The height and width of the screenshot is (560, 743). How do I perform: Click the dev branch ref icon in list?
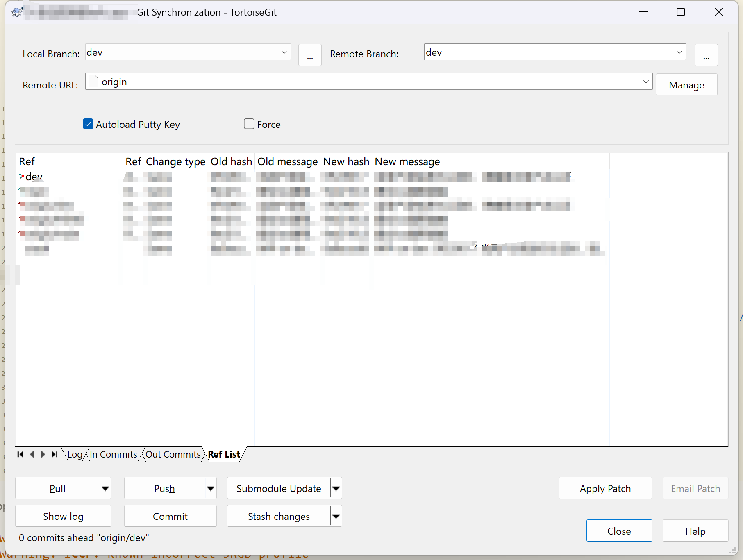click(x=21, y=177)
